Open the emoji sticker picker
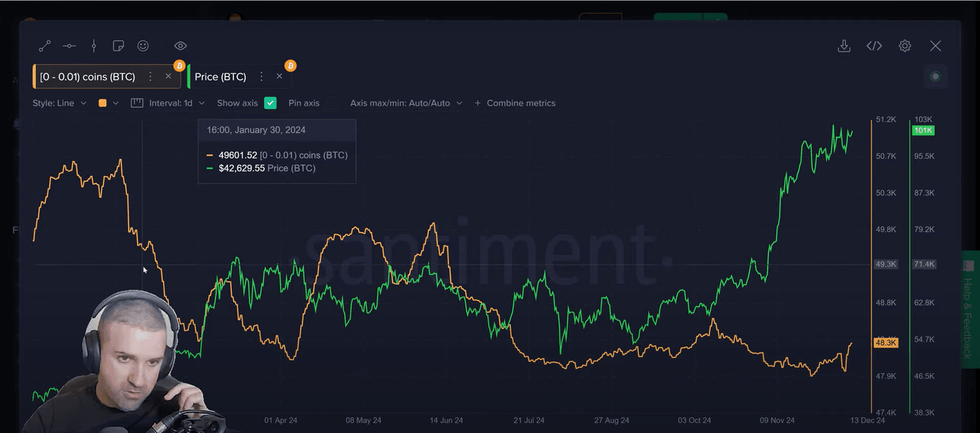Viewport: 980px width, 433px height. pos(143,46)
